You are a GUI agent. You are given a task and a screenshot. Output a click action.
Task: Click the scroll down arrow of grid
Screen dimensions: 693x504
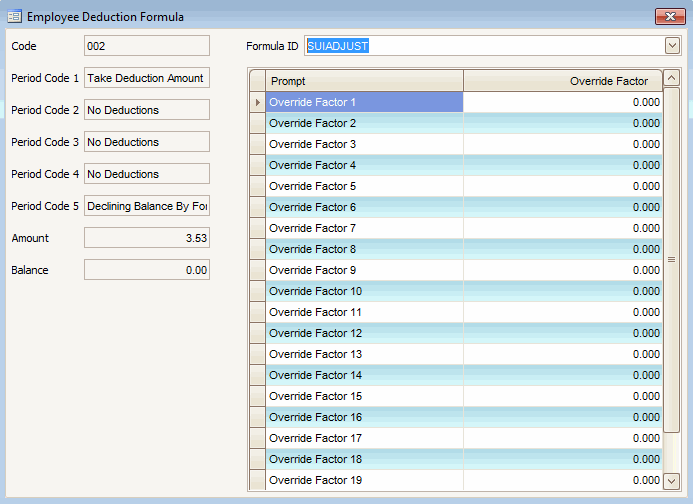(x=671, y=480)
